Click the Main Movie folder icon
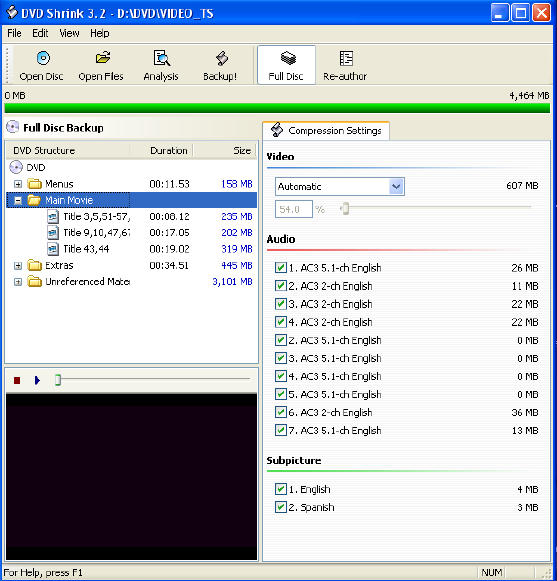The image size is (557, 581). point(34,200)
